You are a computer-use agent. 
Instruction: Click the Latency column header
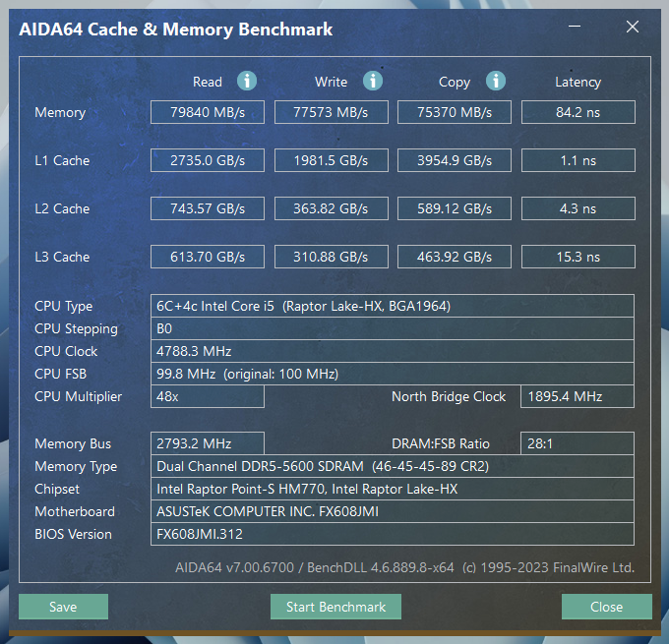pos(578,83)
